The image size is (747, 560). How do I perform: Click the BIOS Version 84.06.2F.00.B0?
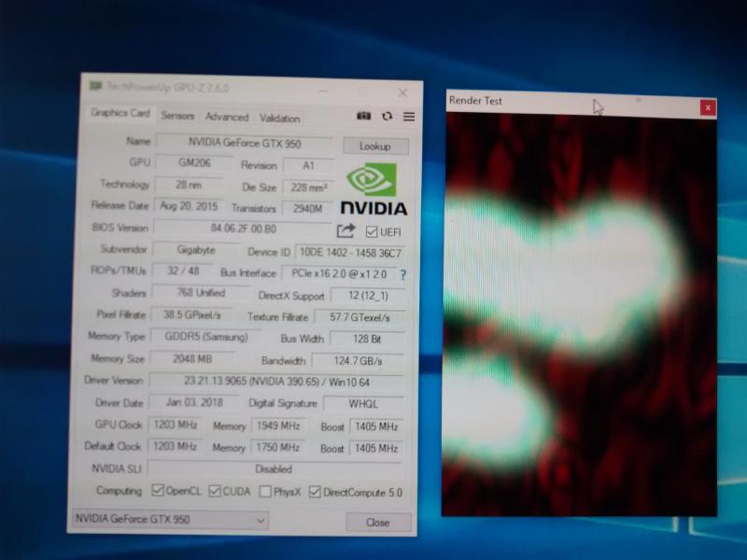244,229
